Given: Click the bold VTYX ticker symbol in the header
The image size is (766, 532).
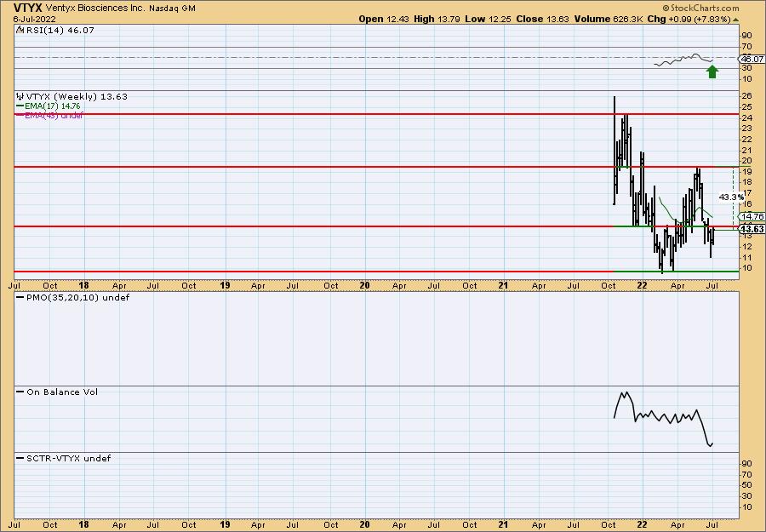Looking at the screenshot, I should 27,8.
